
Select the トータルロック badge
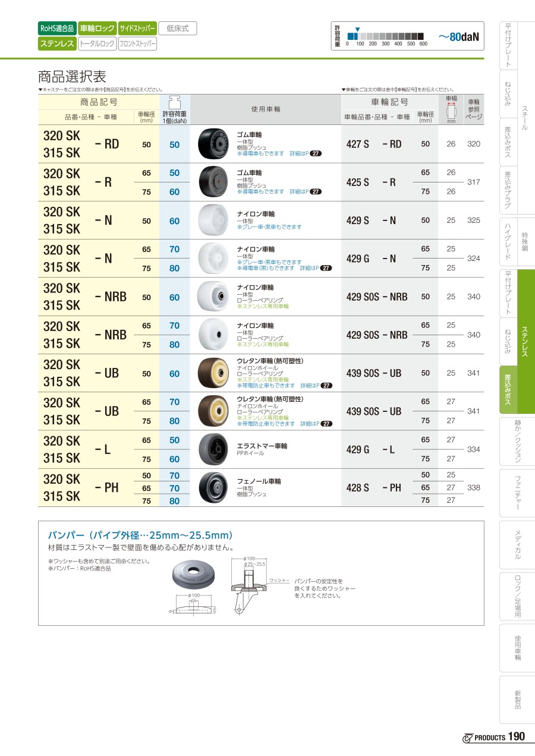pyautogui.click(x=97, y=43)
